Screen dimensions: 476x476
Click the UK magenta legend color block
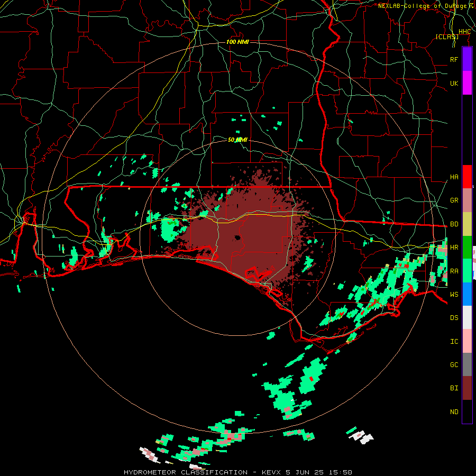(x=467, y=83)
